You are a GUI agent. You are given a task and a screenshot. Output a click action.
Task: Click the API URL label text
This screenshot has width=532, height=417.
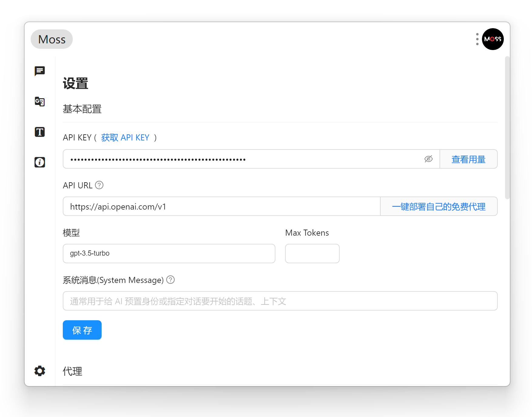(78, 185)
